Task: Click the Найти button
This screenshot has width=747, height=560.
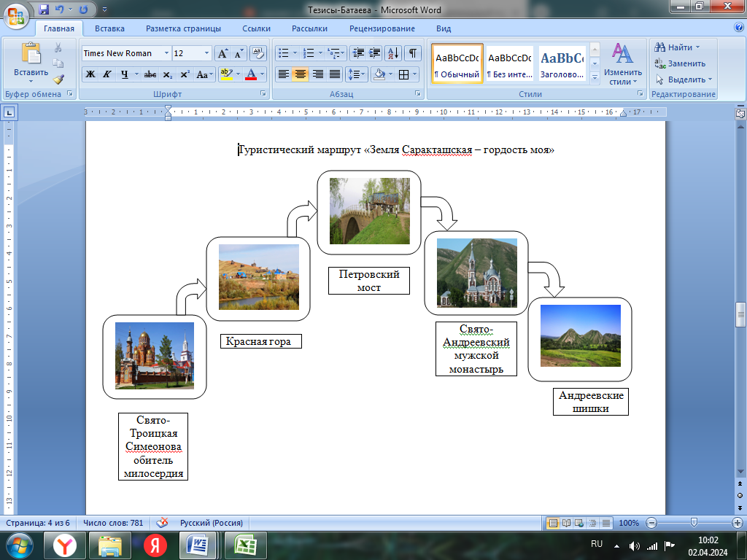Action: coord(679,47)
